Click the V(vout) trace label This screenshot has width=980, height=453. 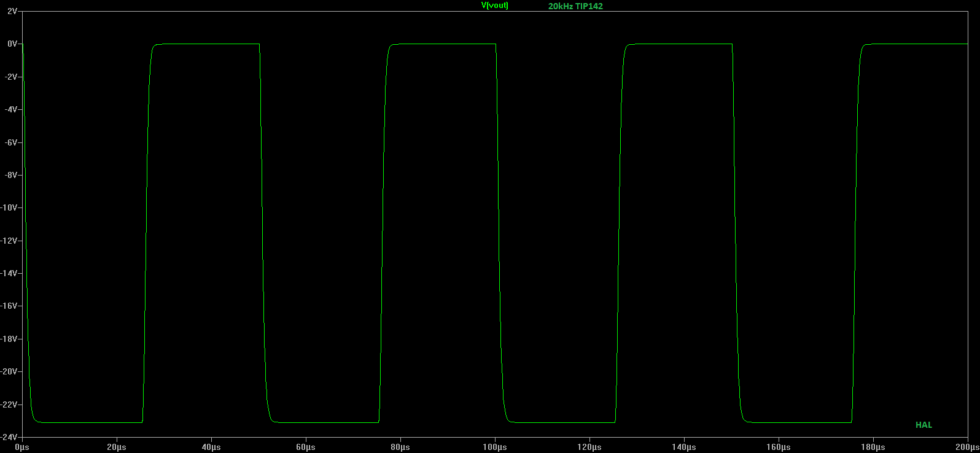(x=495, y=6)
